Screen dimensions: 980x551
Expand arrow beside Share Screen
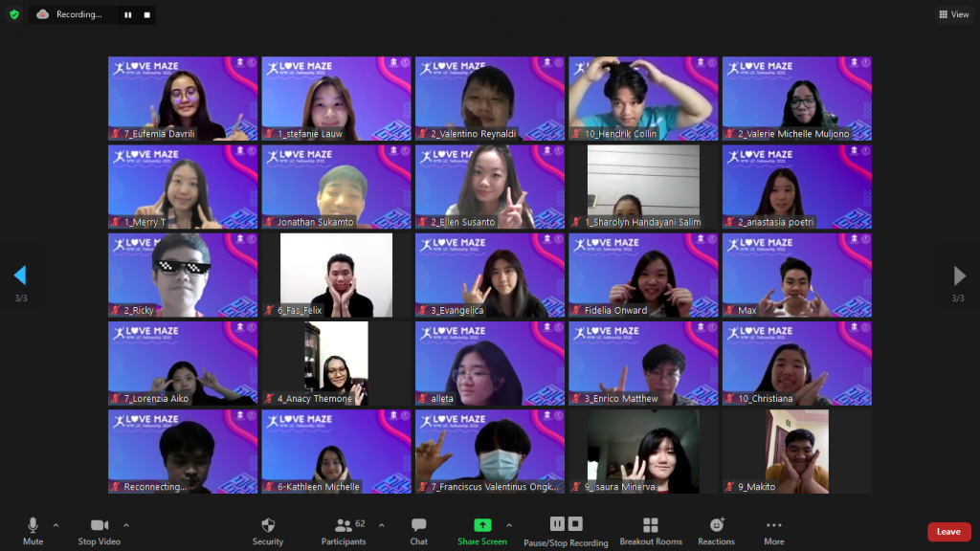[508, 524]
